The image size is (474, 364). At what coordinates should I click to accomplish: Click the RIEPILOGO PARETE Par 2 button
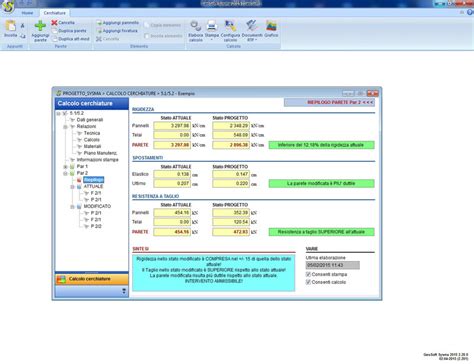click(x=329, y=102)
